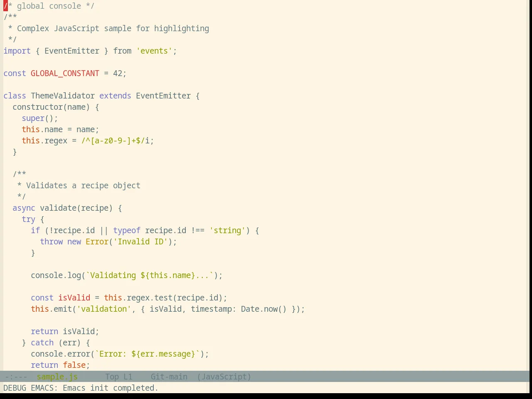Click on 'validate(recipe)' method name

coord(76,208)
